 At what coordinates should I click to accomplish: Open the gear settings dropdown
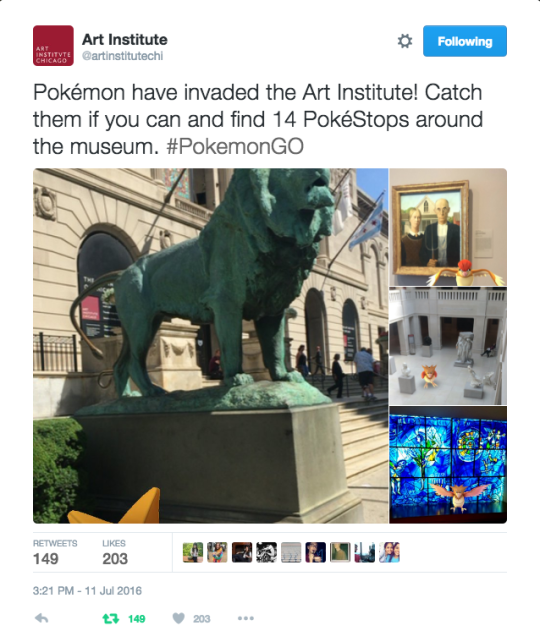coord(405,41)
